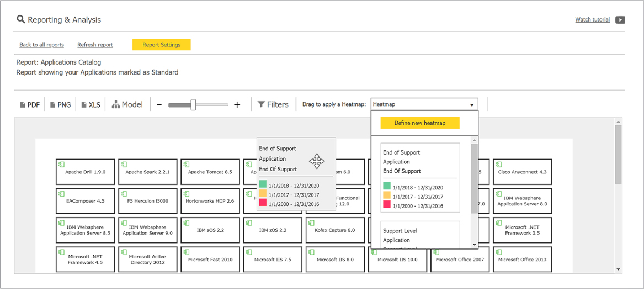Select Microsoft IIS 10.0 tile name
Screen dimensions: 644x291
(x=397, y=260)
